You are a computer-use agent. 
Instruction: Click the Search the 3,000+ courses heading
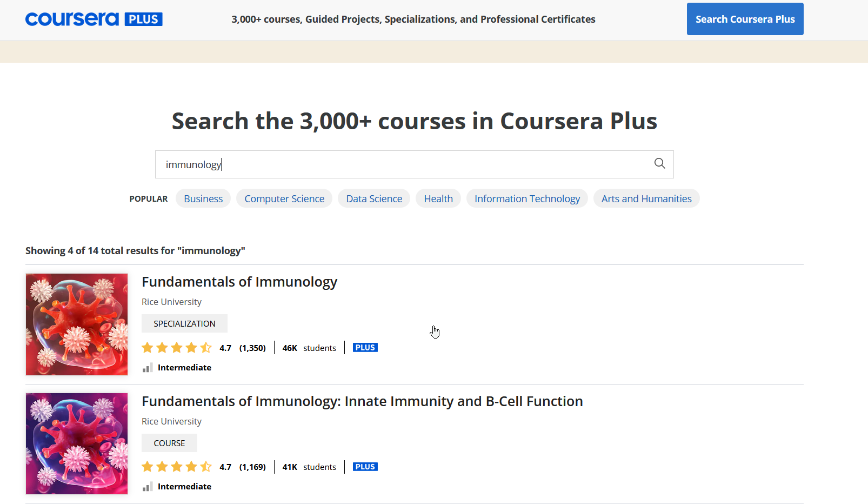click(x=415, y=121)
